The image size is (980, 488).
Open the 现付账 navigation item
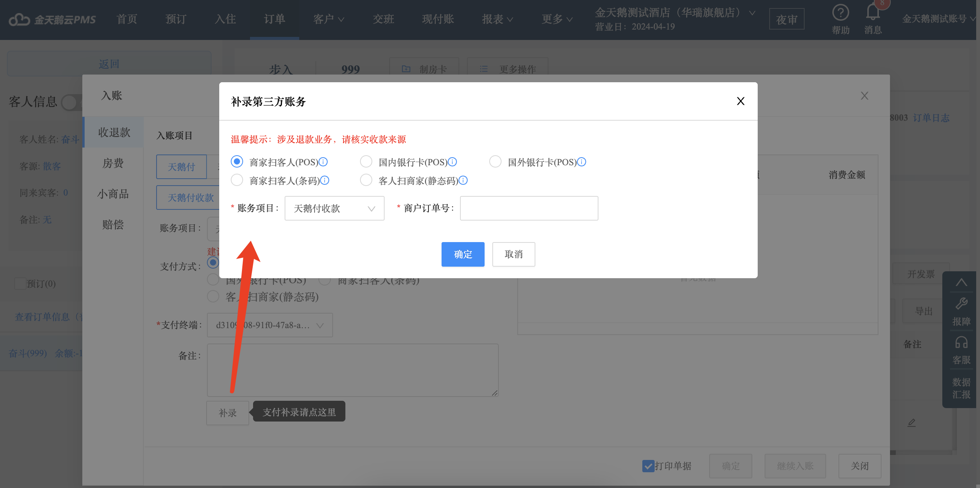point(438,19)
